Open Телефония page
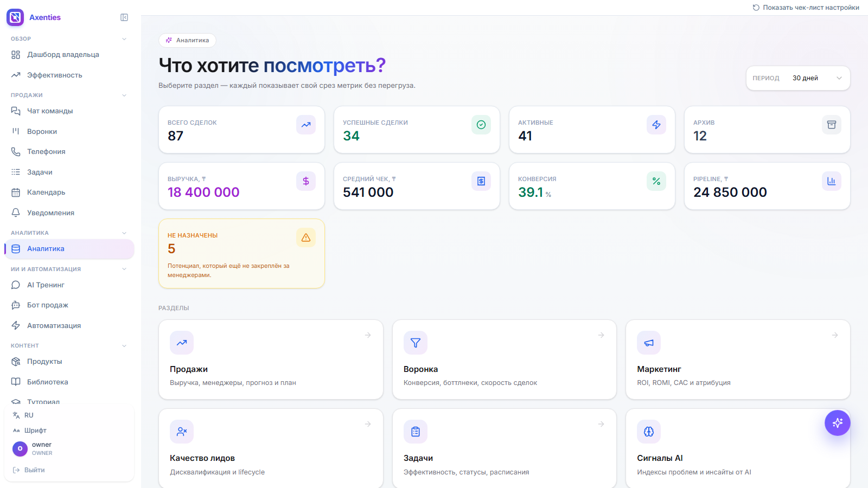The image size is (868, 488). pyautogui.click(x=69, y=152)
